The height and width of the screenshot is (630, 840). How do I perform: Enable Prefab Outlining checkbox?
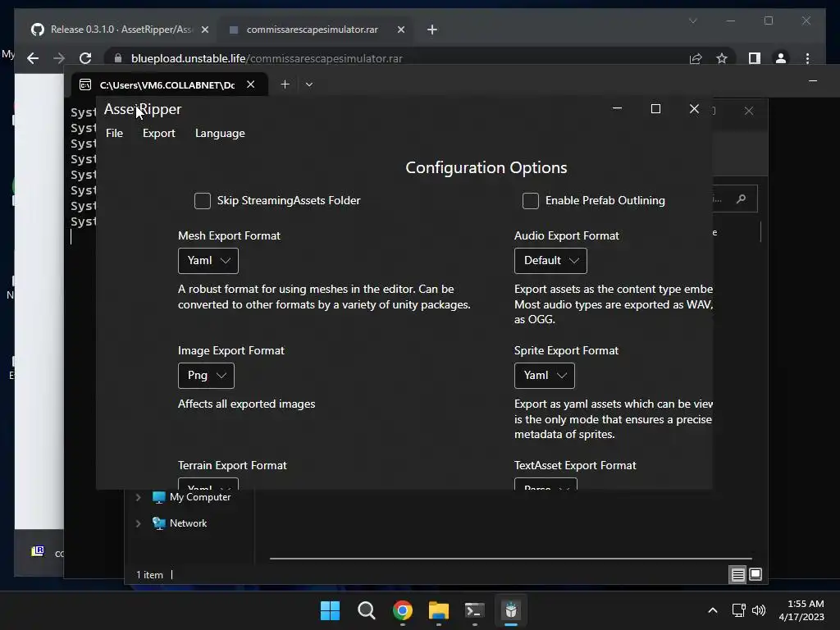tap(531, 201)
